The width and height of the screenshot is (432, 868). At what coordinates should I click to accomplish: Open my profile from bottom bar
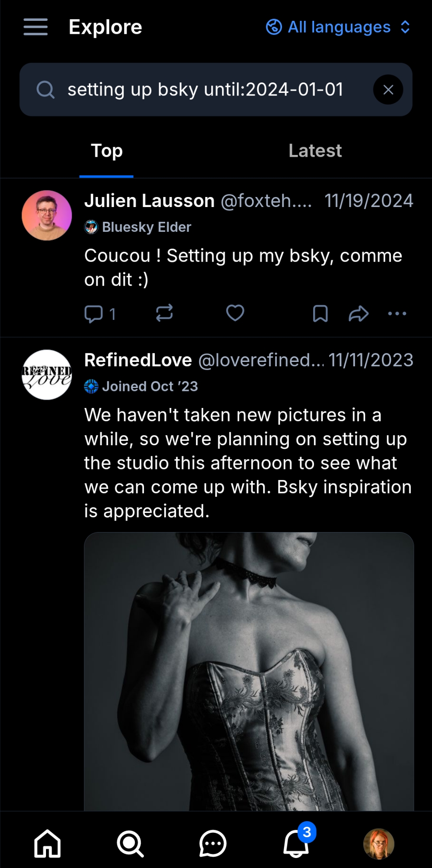pos(378,844)
